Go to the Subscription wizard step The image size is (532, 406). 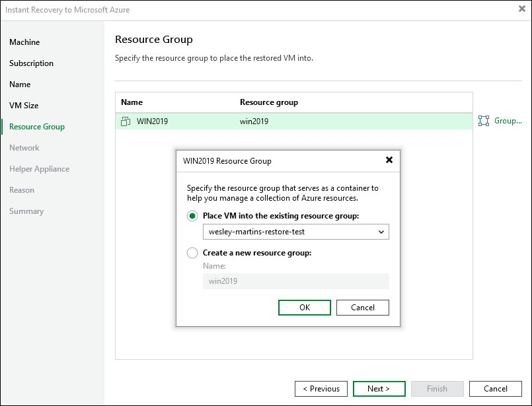coord(31,63)
